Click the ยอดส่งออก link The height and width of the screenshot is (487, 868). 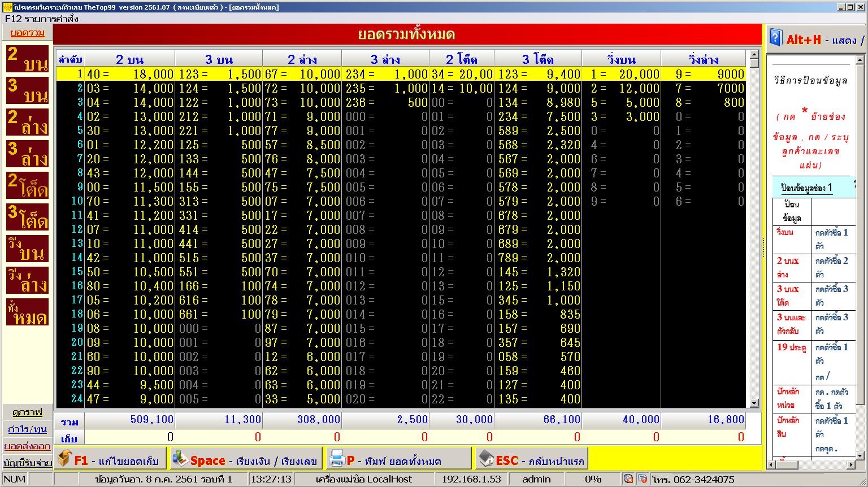(27, 446)
